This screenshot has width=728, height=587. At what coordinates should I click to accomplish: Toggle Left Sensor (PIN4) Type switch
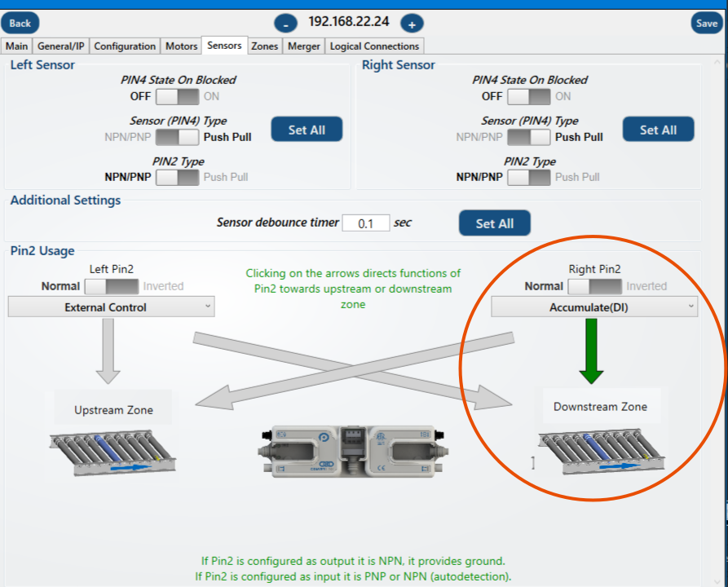pos(178,138)
